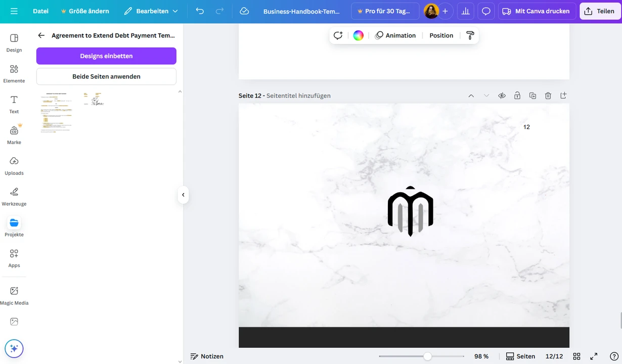
Task: Redo the last action
Action: (x=219, y=11)
